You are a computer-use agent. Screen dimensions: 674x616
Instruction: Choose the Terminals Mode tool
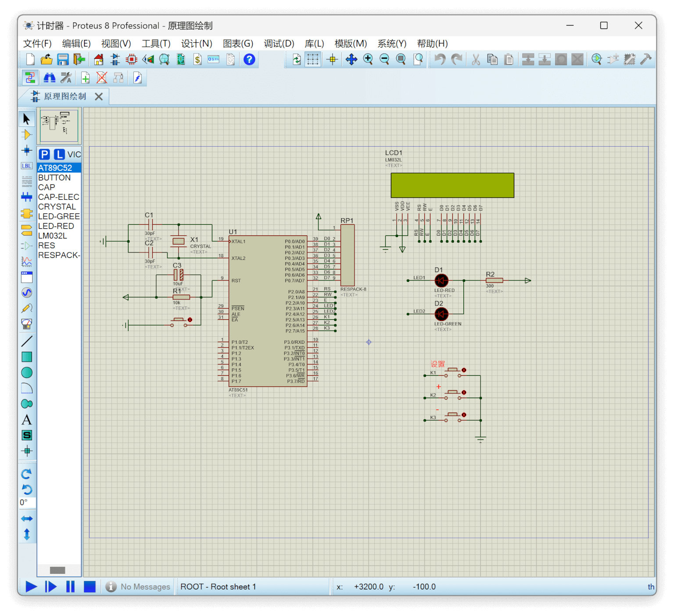coord(27,230)
